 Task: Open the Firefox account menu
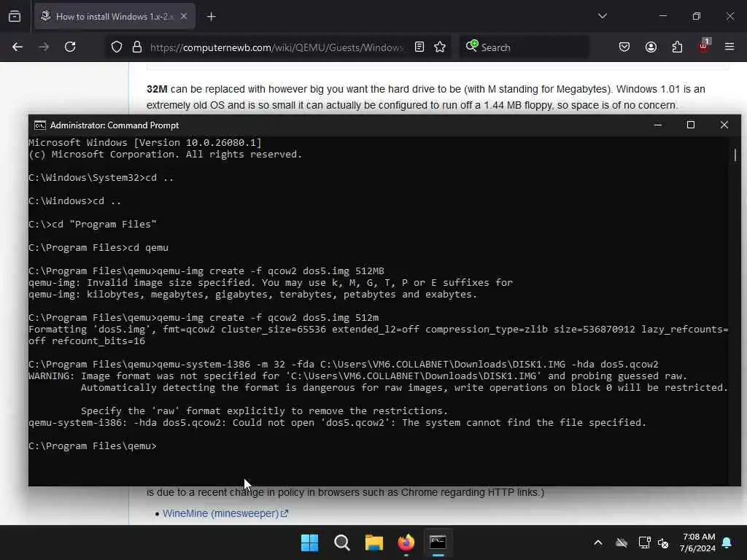(x=651, y=47)
